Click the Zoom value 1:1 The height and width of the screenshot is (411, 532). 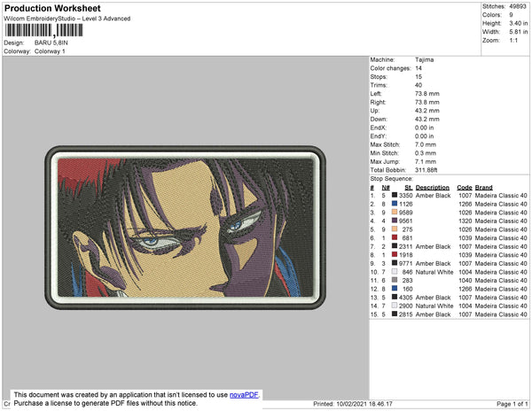(513, 41)
